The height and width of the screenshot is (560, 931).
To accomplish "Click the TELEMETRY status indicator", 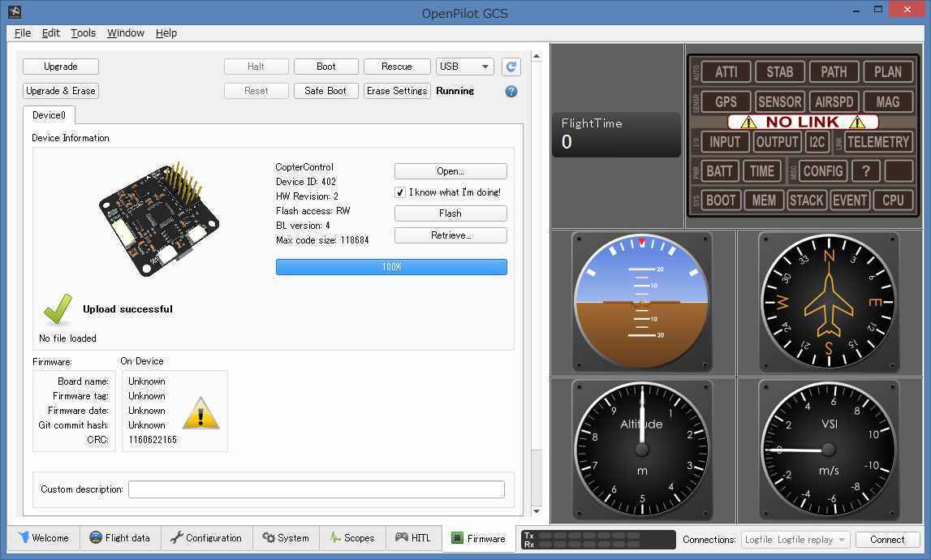I will point(878,142).
